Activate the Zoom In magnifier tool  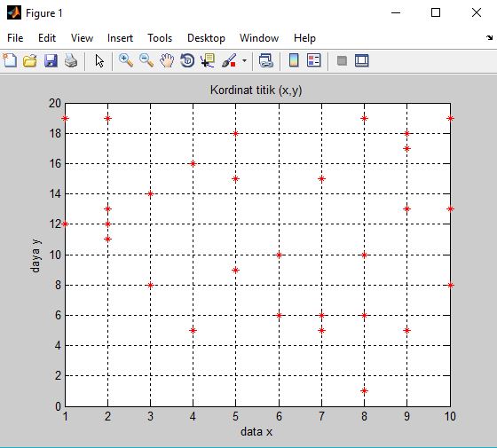[126, 60]
